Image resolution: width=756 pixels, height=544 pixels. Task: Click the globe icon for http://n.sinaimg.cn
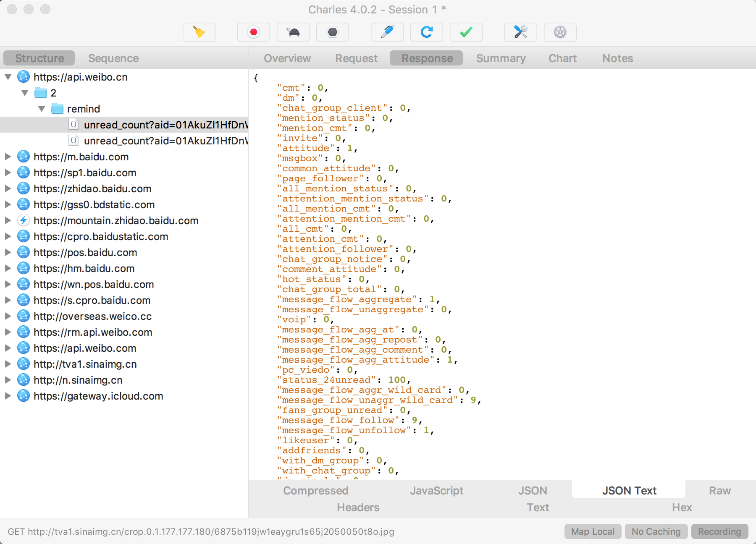[24, 380]
